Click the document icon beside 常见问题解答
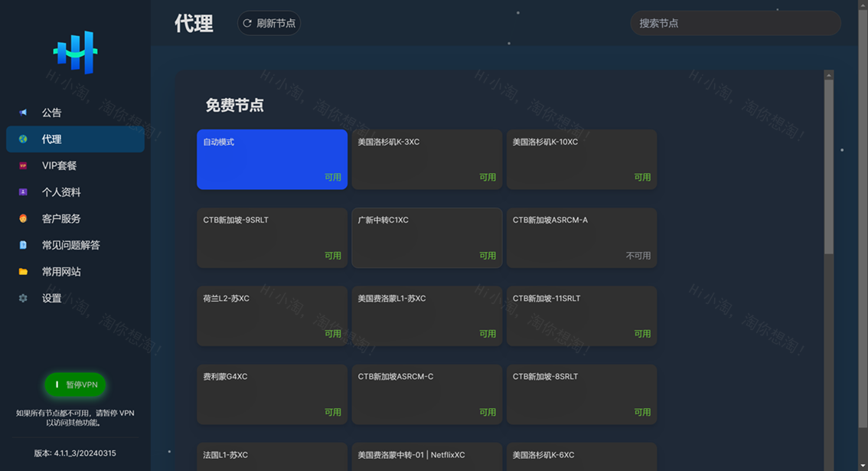Viewport: 868px width, 471px height. click(x=23, y=245)
